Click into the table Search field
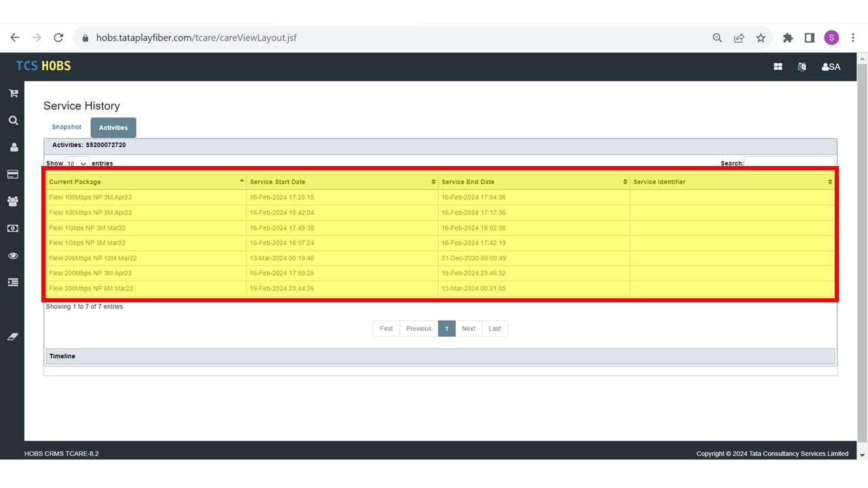 pyautogui.click(x=789, y=163)
